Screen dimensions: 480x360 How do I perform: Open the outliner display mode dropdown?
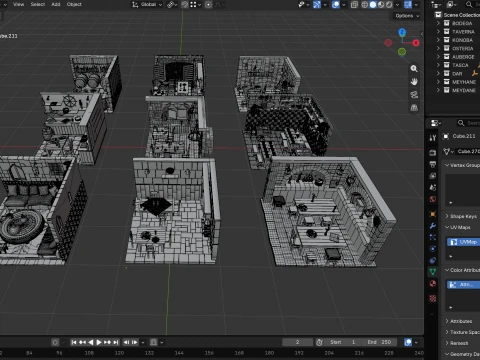451,4
